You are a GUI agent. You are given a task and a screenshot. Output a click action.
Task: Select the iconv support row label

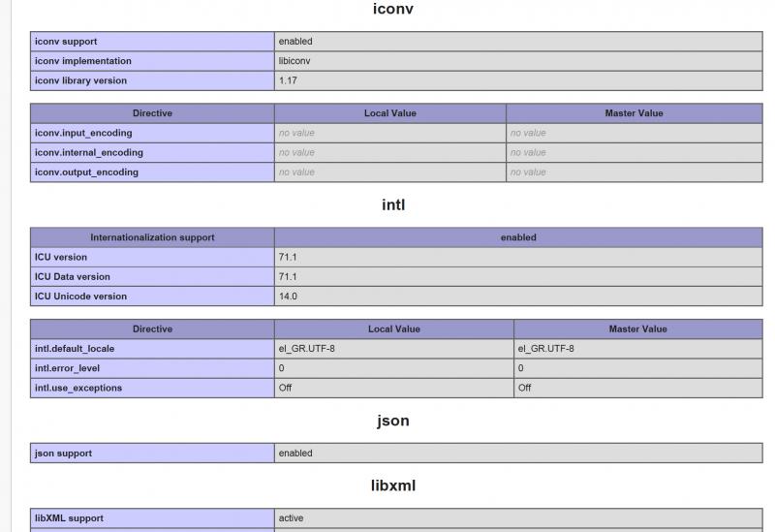click(152, 42)
